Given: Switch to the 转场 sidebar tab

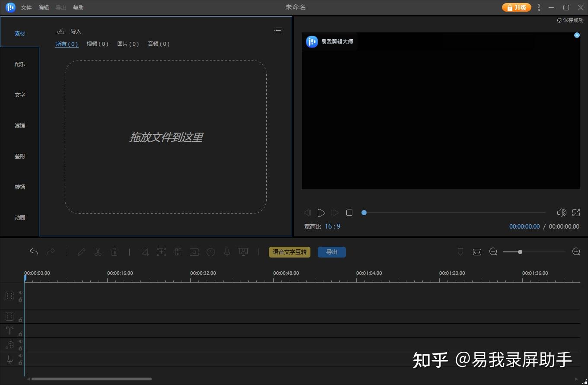Looking at the screenshot, I should [20, 187].
